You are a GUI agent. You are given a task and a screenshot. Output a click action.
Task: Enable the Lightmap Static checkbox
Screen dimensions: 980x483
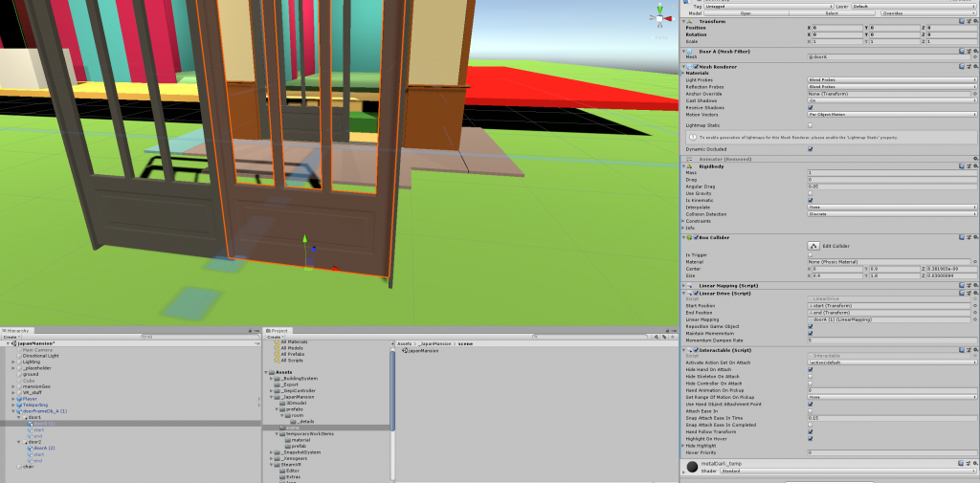811,125
